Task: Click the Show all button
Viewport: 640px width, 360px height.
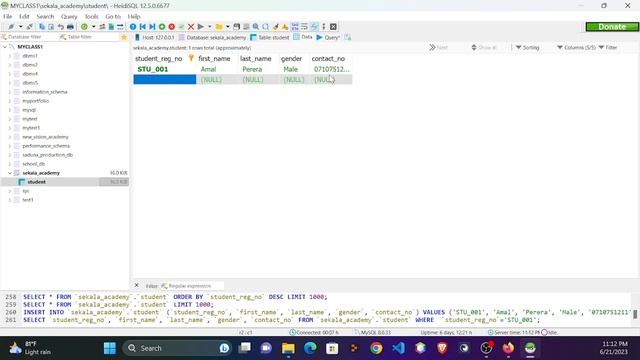Action: (x=484, y=47)
